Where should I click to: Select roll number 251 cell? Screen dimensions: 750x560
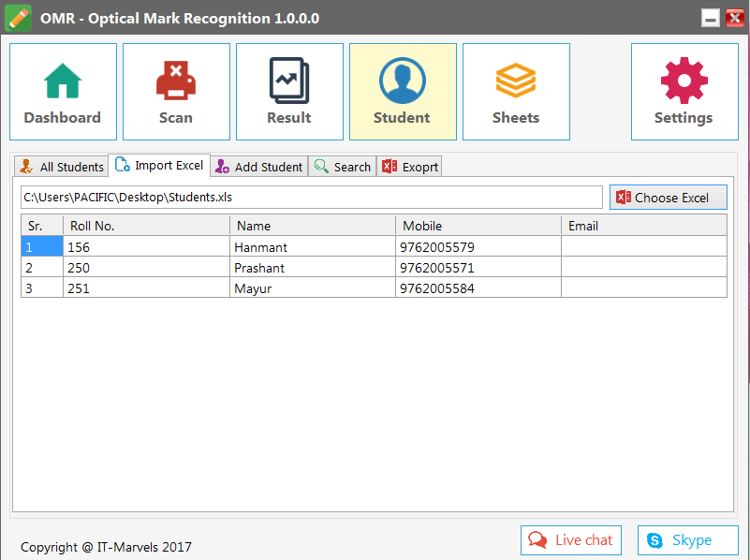pos(146,287)
